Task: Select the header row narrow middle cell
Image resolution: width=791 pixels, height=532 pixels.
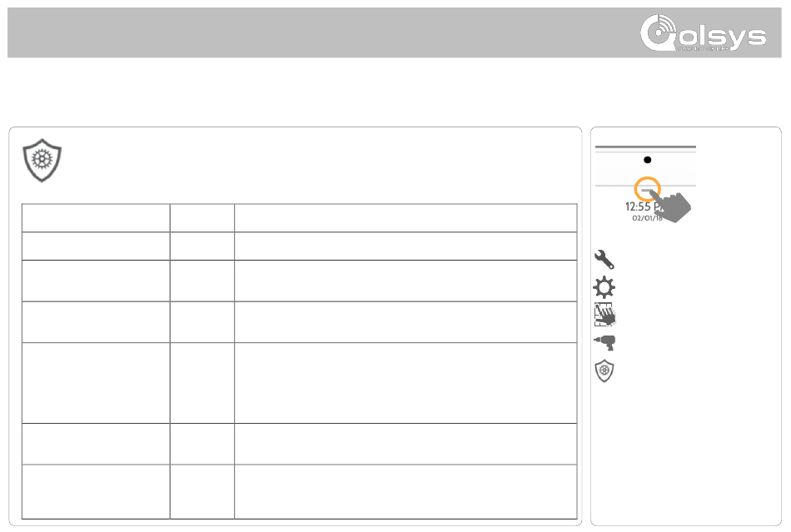Action: (202, 218)
